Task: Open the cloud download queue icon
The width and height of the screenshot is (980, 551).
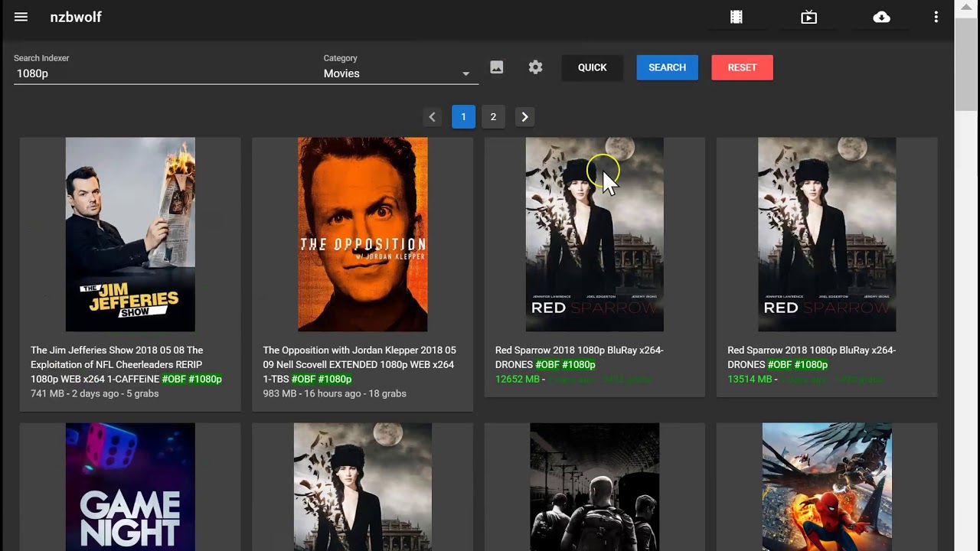Action: point(882,17)
